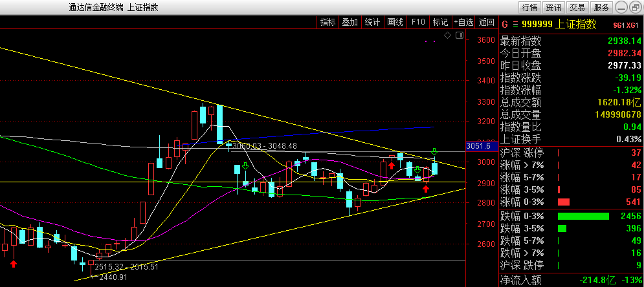644x287 pixels.
Task: Click the 跌幅 > 7% row label
Action: pyautogui.click(x=522, y=253)
